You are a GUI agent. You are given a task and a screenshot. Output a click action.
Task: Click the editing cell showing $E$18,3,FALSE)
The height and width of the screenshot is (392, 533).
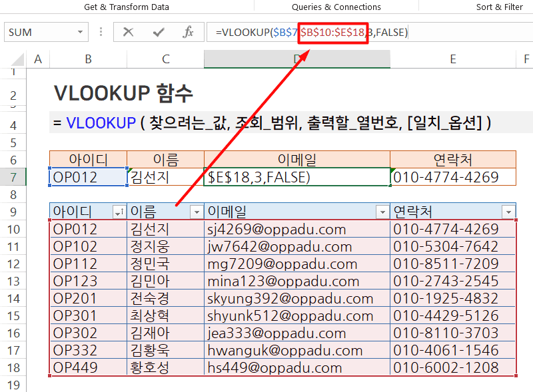(x=297, y=177)
